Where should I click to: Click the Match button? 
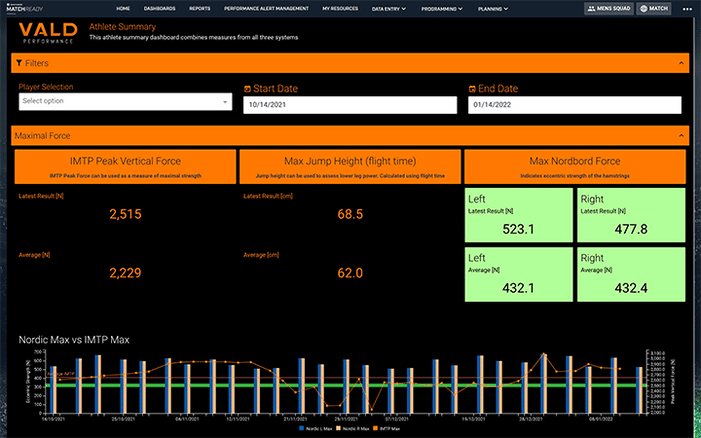[x=654, y=8]
